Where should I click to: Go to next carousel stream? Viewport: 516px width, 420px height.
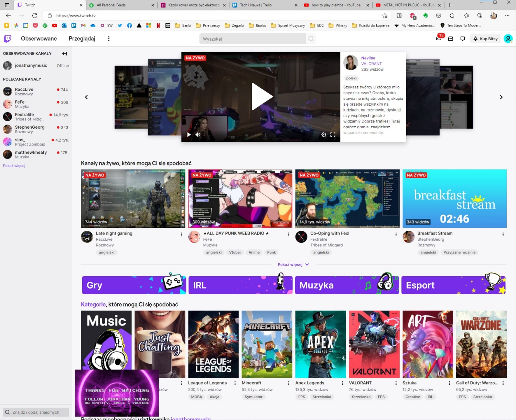tap(501, 97)
